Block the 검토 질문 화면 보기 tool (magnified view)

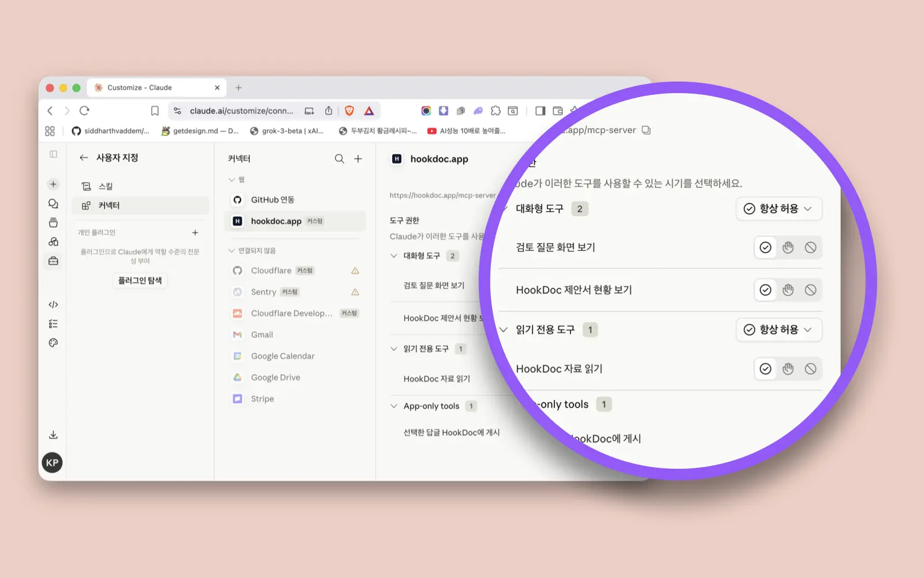point(810,247)
